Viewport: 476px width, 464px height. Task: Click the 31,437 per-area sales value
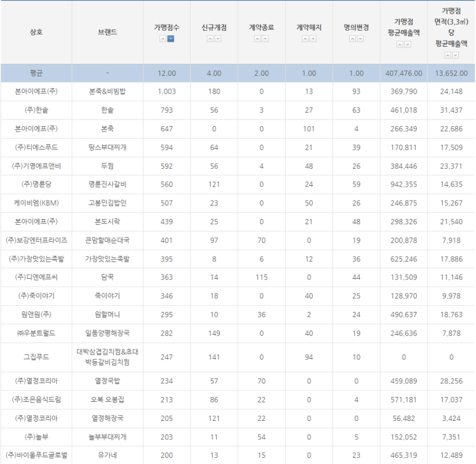(451, 110)
